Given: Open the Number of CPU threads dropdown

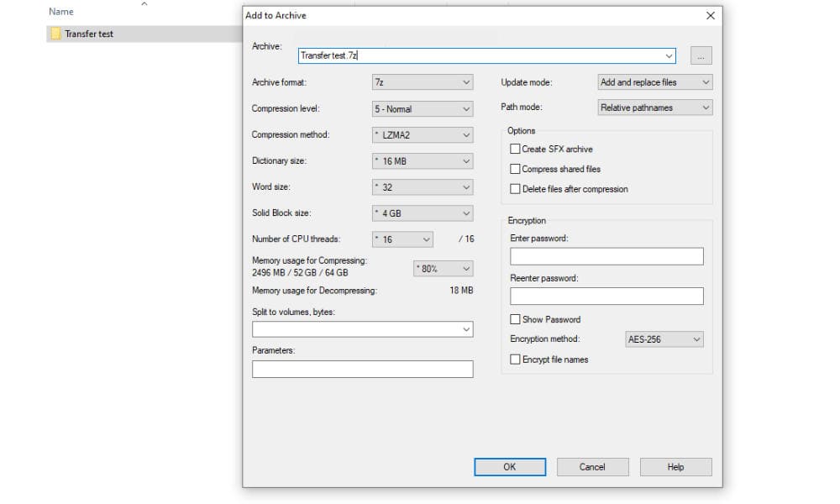Looking at the screenshot, I should coord(402,239).
